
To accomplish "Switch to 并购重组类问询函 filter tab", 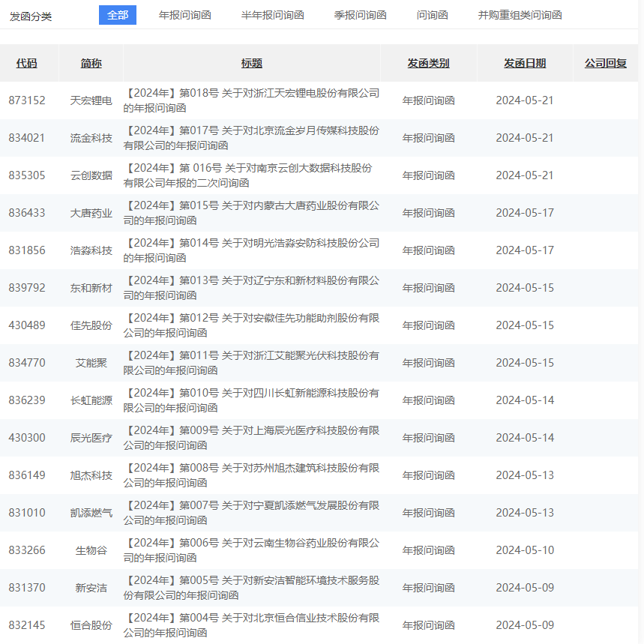I will click(520, 15).
